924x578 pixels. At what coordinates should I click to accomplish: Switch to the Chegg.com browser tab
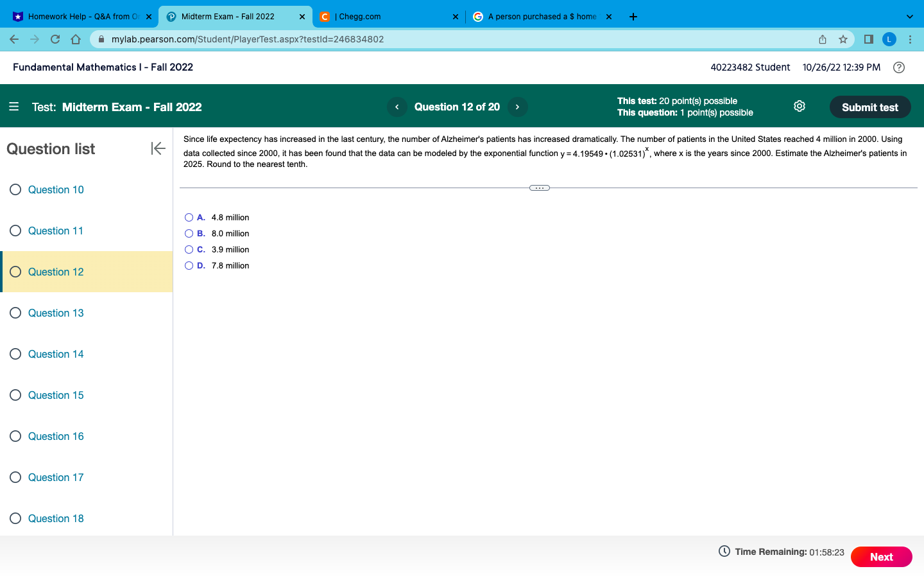click(x=379, y=16)
